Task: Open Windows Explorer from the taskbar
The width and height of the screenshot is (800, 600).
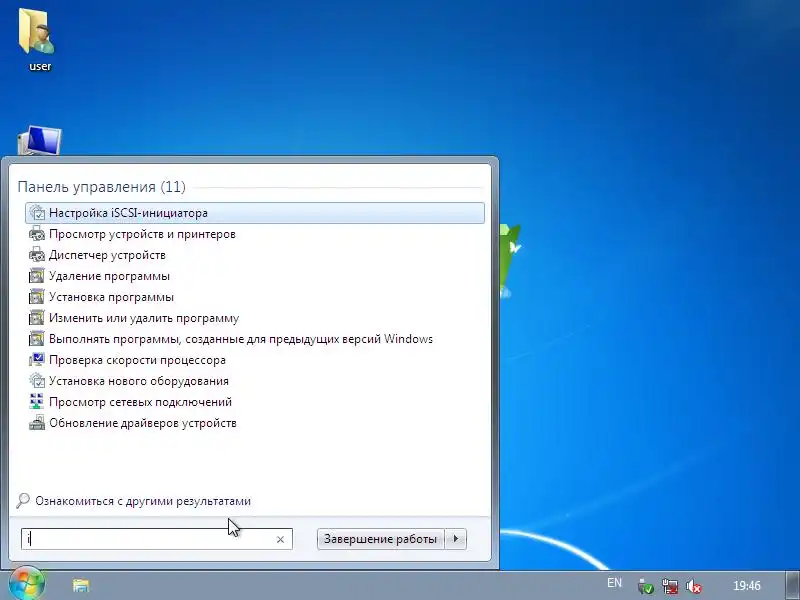Action: click(x=81, y=585)
